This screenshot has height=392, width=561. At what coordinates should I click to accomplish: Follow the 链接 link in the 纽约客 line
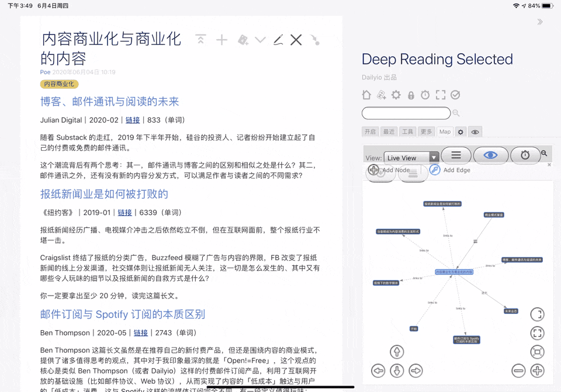click(125, 213)
